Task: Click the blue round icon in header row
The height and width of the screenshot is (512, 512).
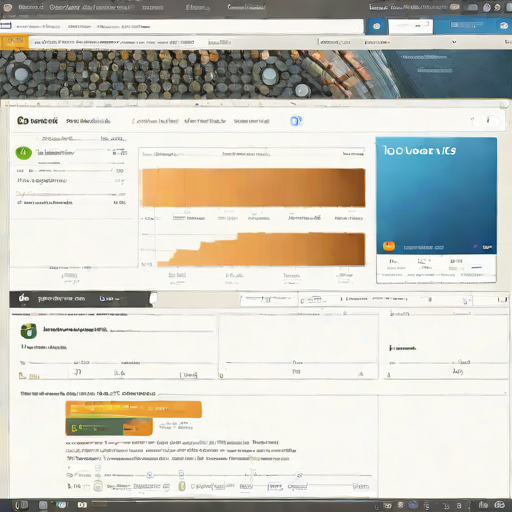Action: click(x=296, y=121)
